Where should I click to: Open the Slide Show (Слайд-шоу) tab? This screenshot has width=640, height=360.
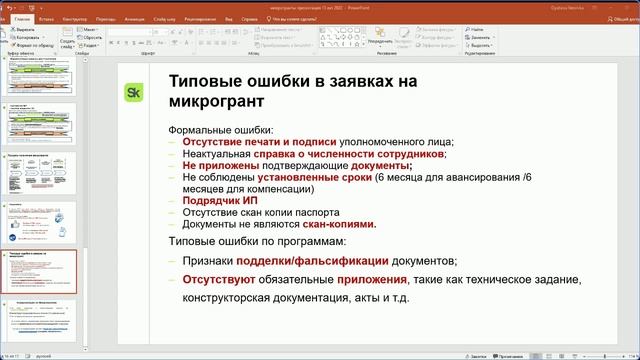click(164, 19)
